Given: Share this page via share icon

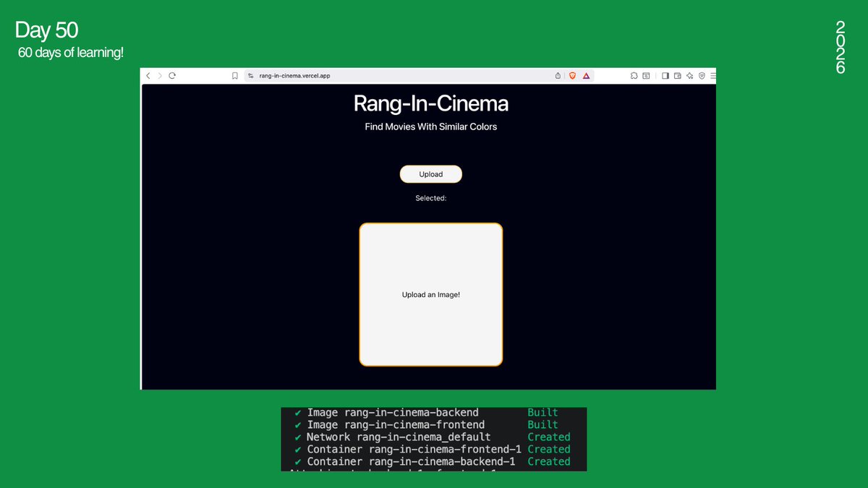Looking at the screenshot, I should click(558, 75).
